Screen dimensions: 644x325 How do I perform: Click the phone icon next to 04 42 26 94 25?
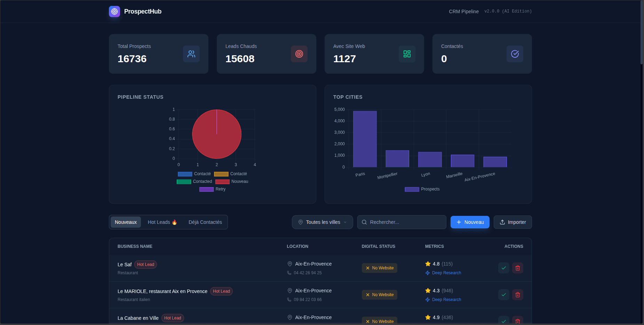tap(289, 273)
